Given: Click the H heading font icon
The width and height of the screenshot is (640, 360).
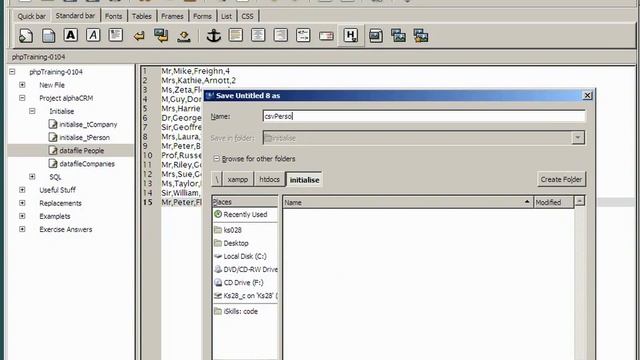Looking at the screenshot, I should (x=351, y=36).
